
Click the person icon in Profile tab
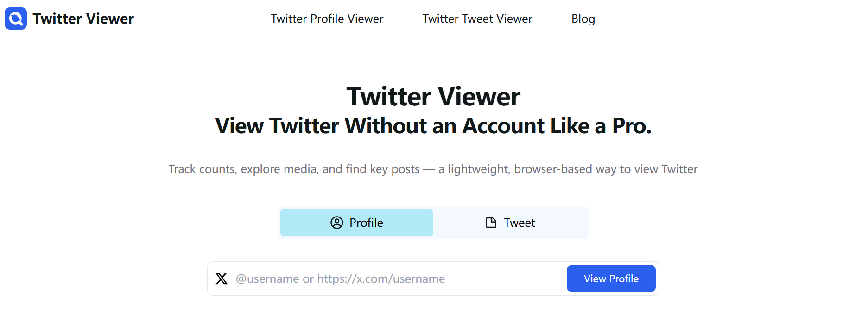click(337, 223)
